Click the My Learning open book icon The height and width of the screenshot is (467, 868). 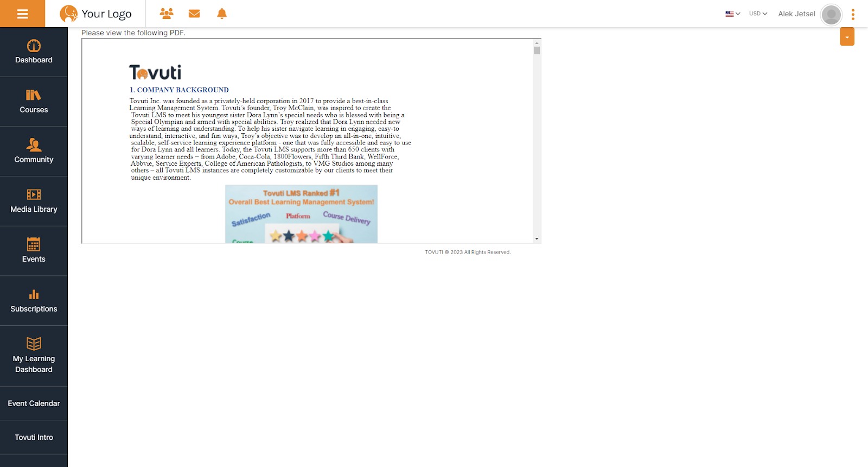(34, 343)
